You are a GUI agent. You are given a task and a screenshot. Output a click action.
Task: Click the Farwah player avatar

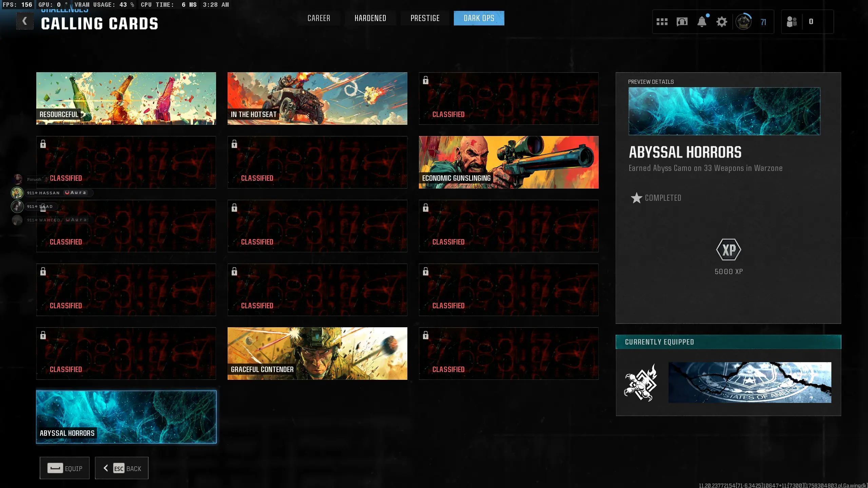[18, 179]
